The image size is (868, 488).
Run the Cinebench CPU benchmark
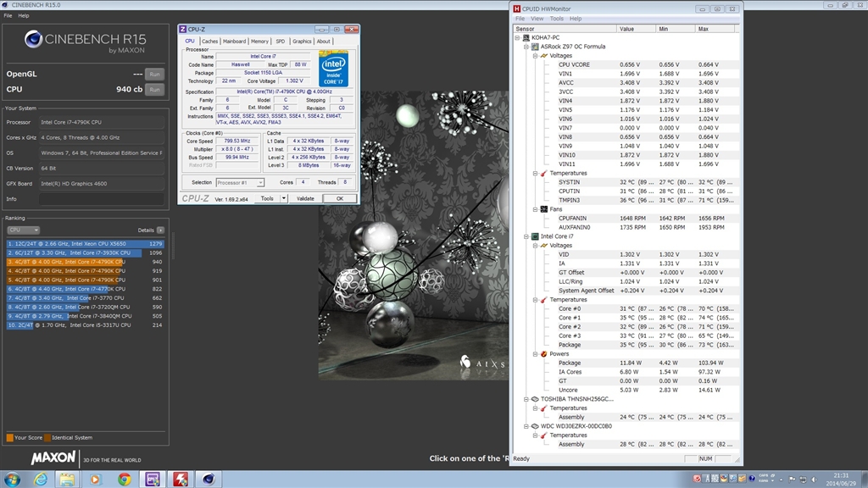point(154,89)
